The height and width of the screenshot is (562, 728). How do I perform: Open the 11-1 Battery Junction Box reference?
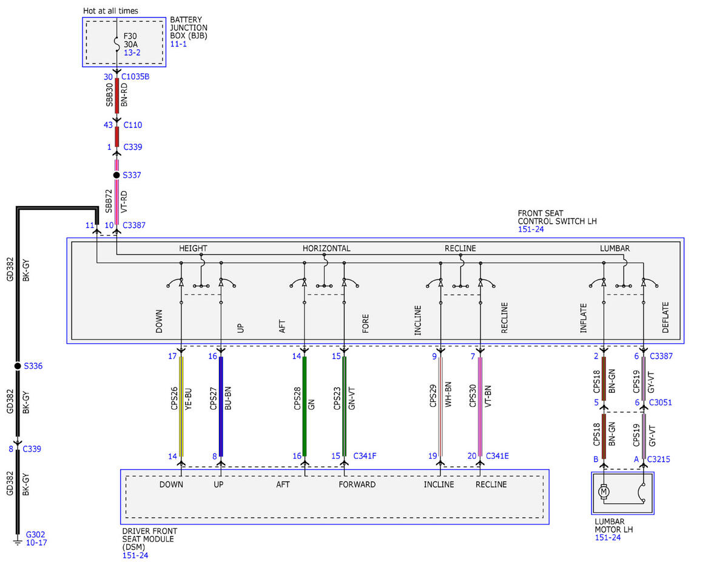(179, 44)
